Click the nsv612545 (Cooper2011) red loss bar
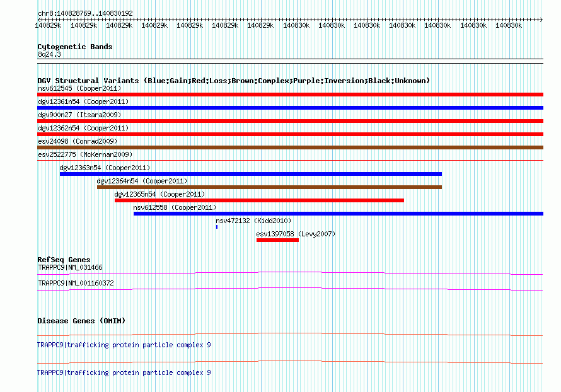 (290, 95)
